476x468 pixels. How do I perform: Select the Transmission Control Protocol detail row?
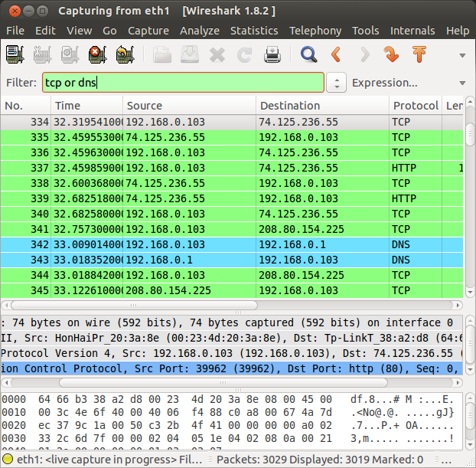232,368
